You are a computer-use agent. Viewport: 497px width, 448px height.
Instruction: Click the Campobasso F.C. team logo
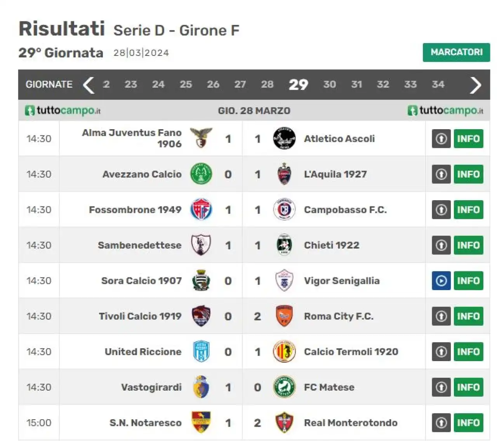[284, 209]
